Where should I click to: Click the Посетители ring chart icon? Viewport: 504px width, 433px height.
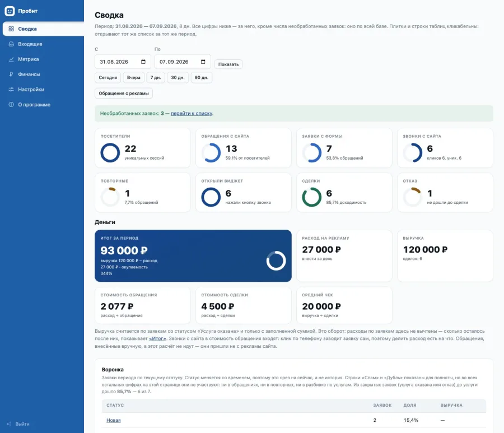pyautogui.click(x=110, y=152)
